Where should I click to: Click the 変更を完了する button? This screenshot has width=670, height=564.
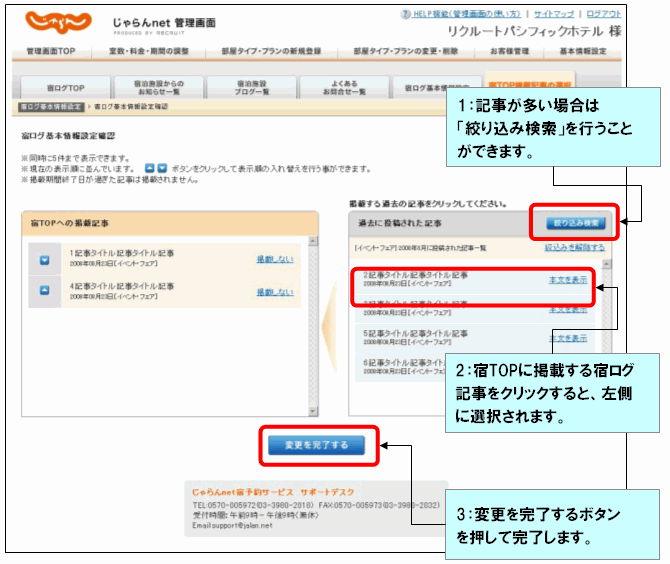pos(317,445)
